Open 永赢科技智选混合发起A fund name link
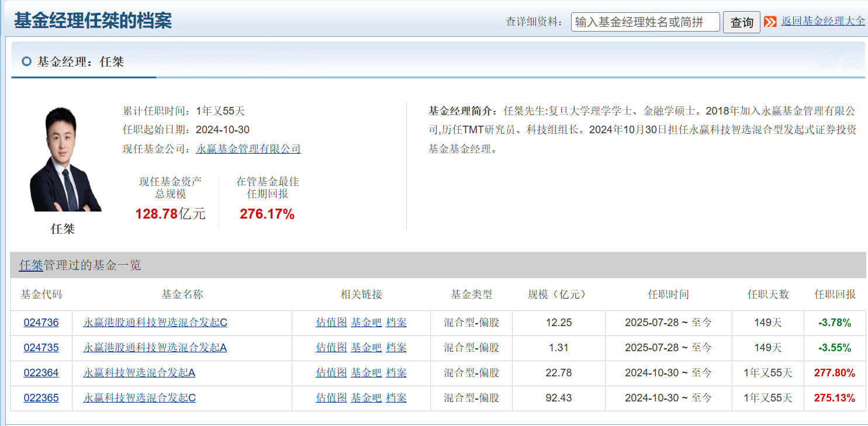Screen dimensions: 868x426 pyautogui.click(x=139, y=373)
